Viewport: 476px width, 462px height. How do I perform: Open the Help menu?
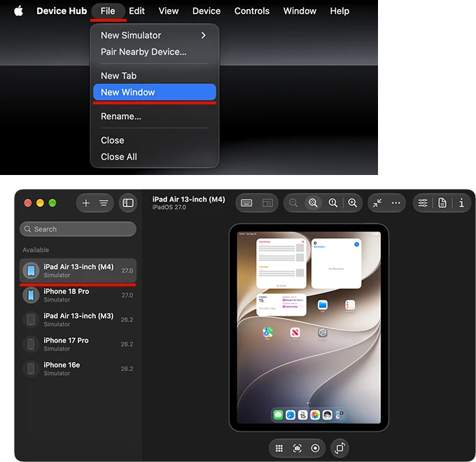[x=339, y=11]
